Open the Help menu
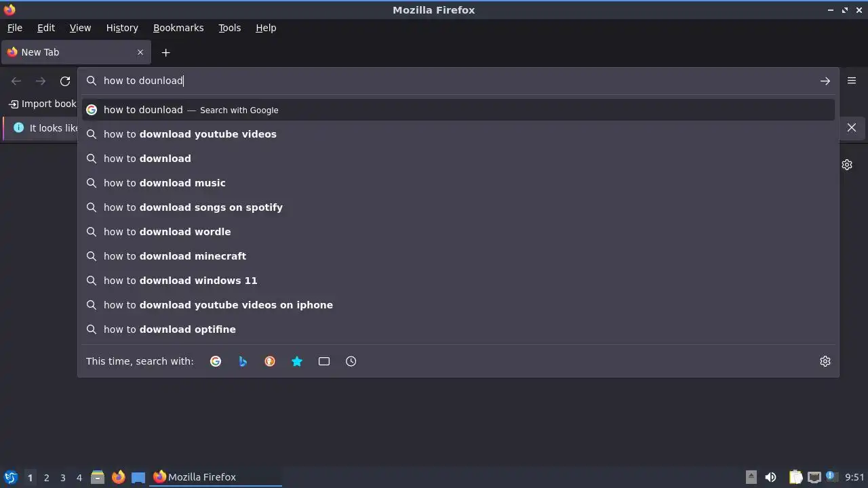The height and width of the screenshot is (488, 868). click(266, 28)
